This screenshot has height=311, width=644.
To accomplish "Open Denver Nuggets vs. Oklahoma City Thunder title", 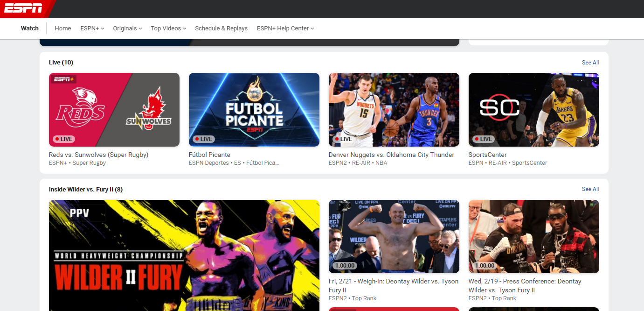I will pyautogui.click(x=391, y=155).
